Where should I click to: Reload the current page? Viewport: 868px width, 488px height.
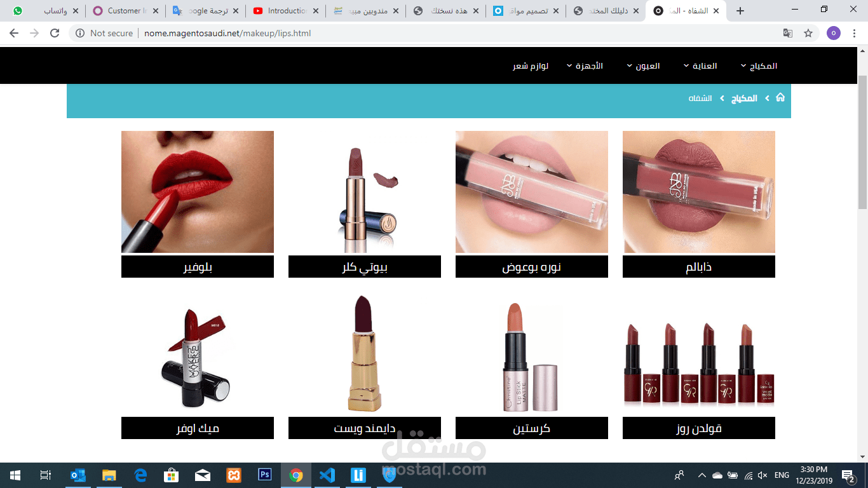[55, 33]
